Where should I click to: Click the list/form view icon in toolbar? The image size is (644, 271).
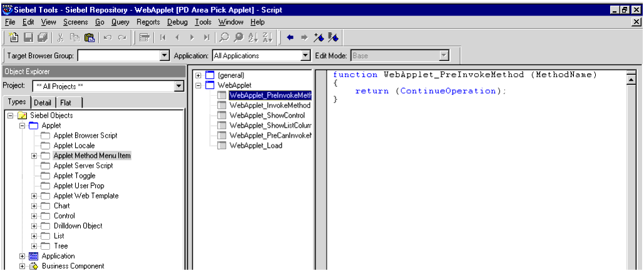[x=144, y=38]
